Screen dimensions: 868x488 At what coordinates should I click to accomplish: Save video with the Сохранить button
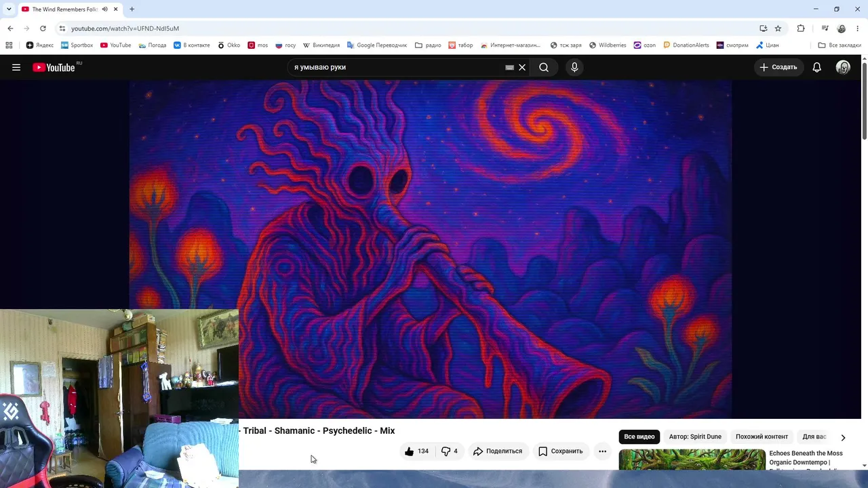560,451
